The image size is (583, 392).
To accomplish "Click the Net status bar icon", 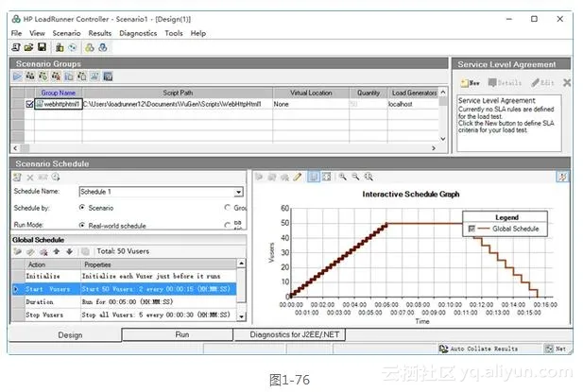I will coord(549,349).
